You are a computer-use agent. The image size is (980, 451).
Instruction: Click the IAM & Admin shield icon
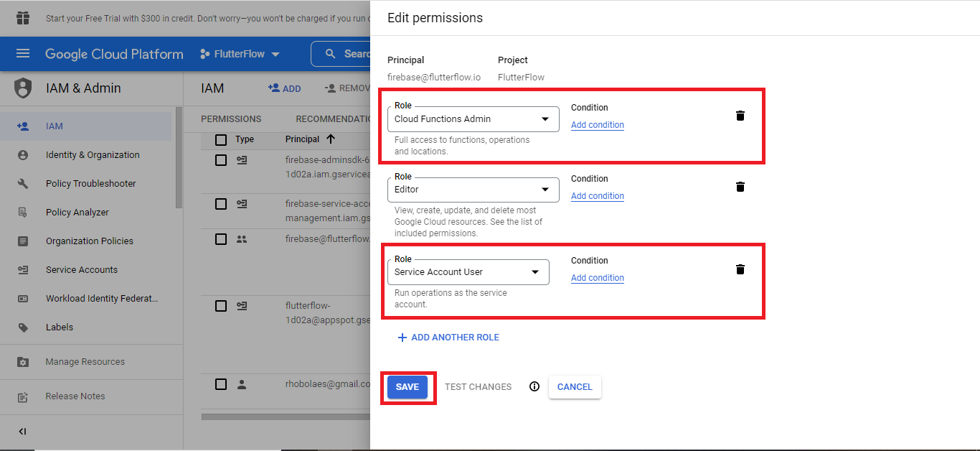[x=23, y=88]
